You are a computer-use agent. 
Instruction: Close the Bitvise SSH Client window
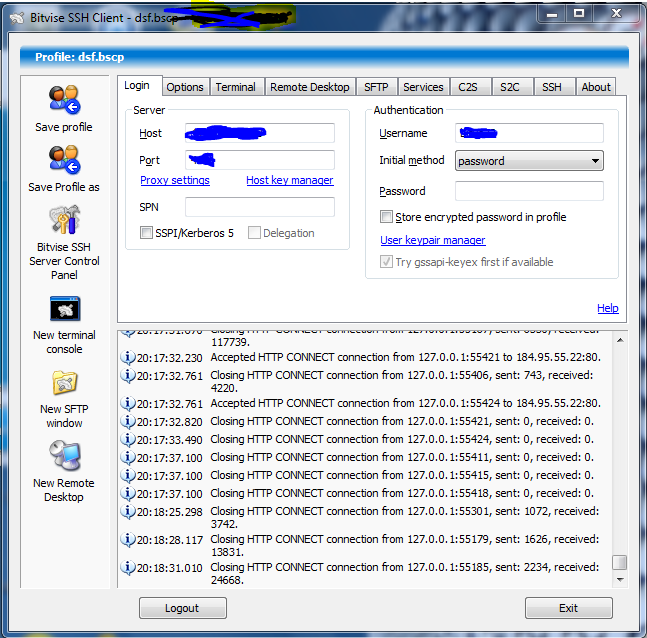tap(616, 14)
